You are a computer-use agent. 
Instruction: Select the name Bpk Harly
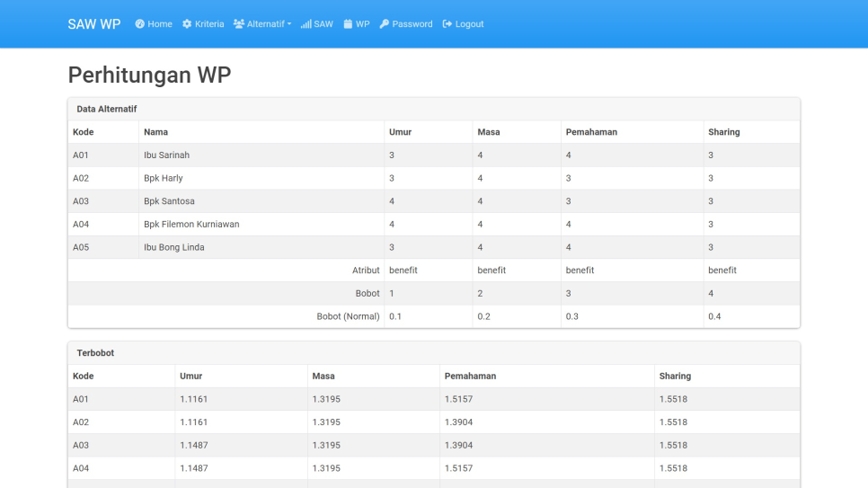pos(164,178)
